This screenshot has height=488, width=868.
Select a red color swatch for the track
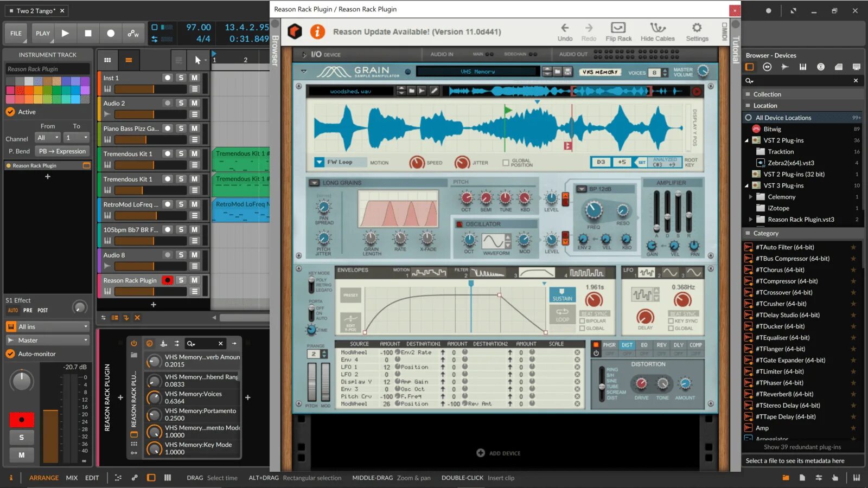coord(20,90)
